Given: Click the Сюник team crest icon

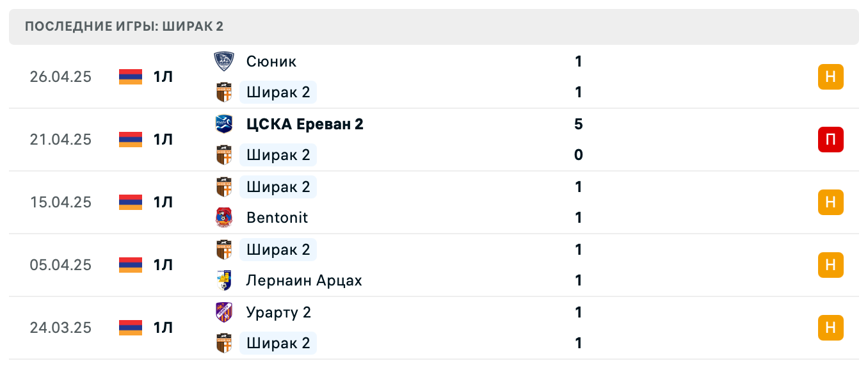Looking at the screenshot, I should [224, 61].
